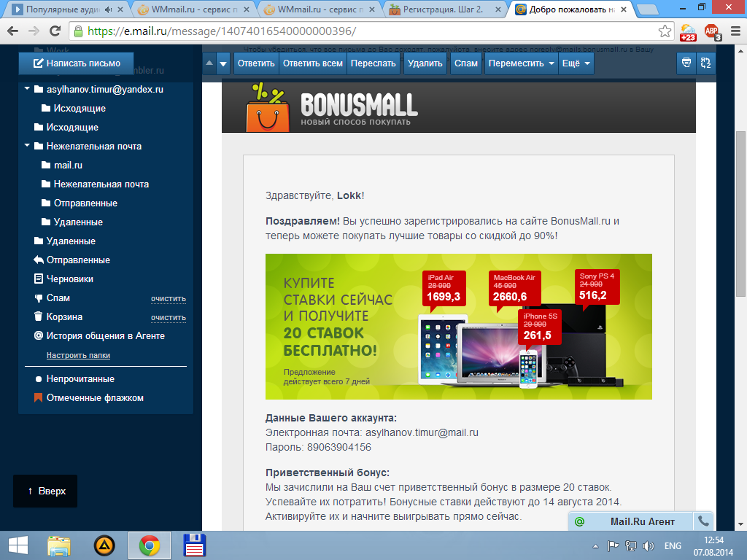Navigate back in the browser
This screenshot has height=560, width=747.
(13, 31)
